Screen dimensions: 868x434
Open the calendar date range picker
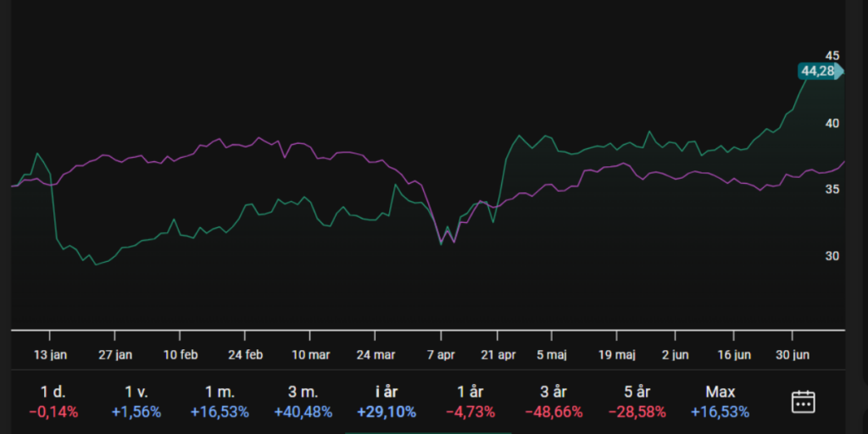[803, 402]
